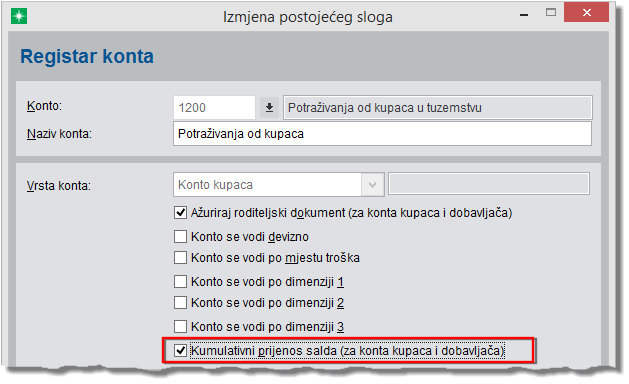Screen dimensions: 629x384
Task: Click the Vrsta konta label
Action: coord(59,186)
